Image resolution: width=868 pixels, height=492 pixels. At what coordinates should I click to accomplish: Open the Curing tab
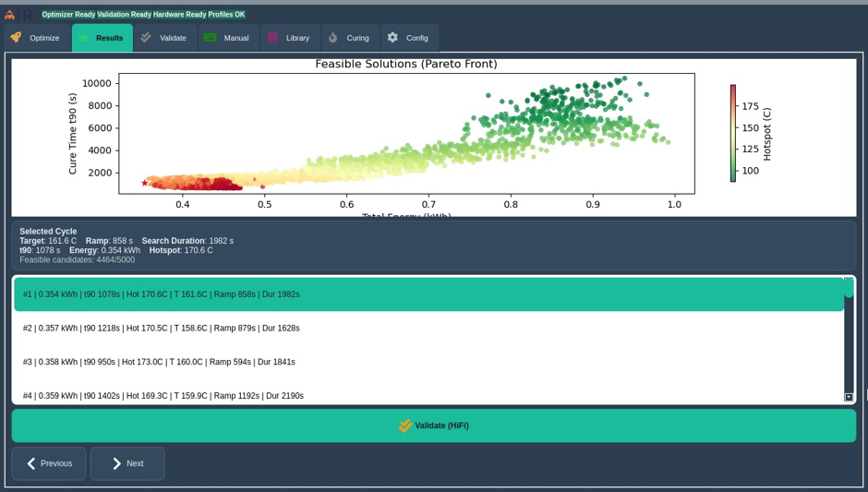click(x=350, y=38)
